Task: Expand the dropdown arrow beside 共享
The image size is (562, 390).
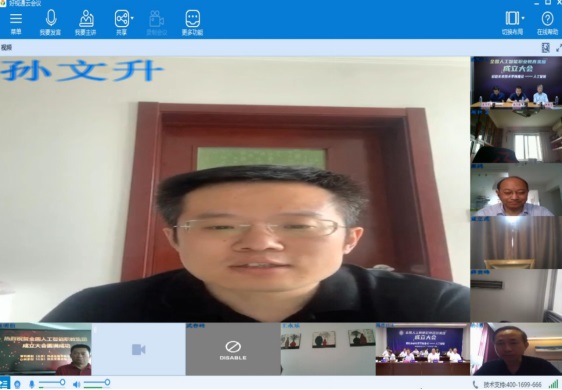Action: click(132, 18)
